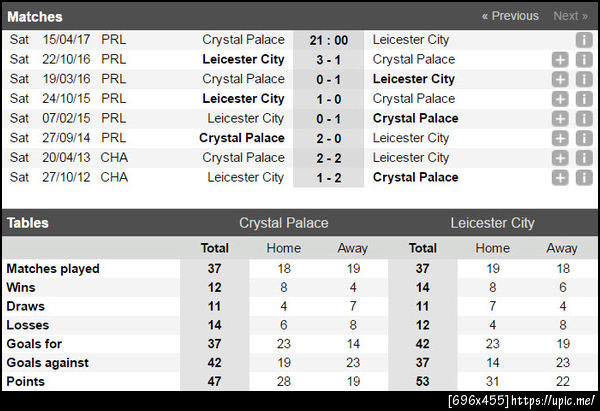Select Leicester City header in Tables section
The image size is (600, 411).
(492, 223)
